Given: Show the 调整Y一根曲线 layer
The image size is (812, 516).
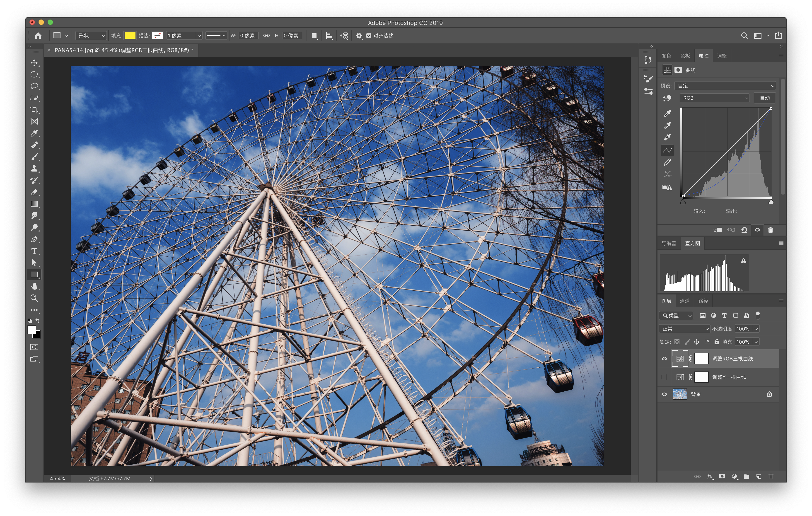Looking at the screenshot, I should (664, 377).
